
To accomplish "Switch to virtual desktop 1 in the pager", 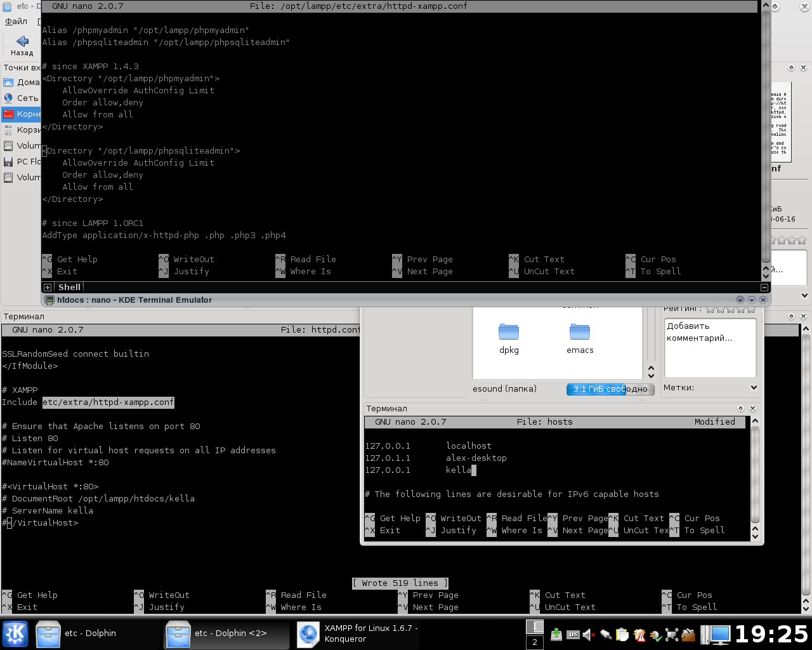I will click(535, 627).
